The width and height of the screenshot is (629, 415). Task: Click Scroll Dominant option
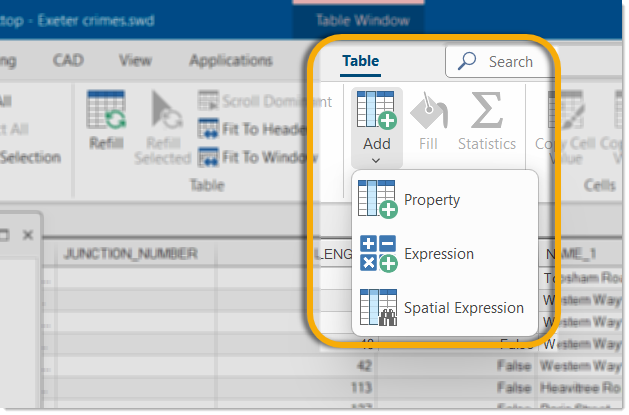(265, 101)
